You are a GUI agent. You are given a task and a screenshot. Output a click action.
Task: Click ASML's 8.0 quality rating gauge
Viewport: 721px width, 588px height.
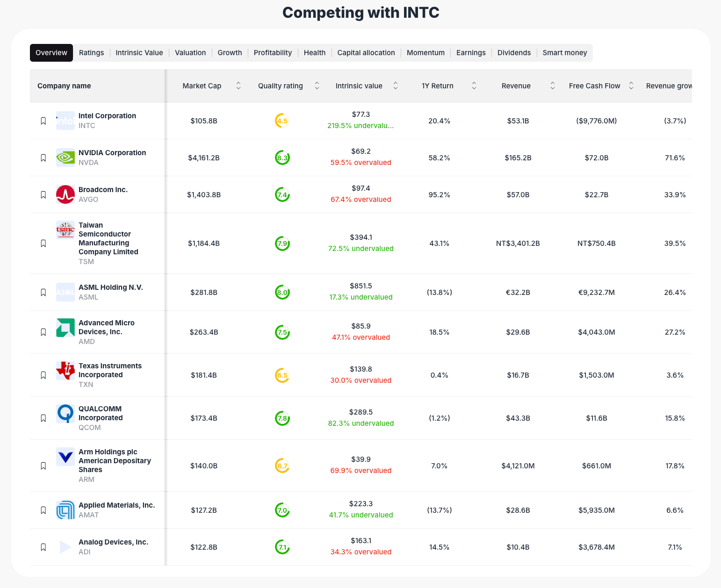[x=282, y=292]
